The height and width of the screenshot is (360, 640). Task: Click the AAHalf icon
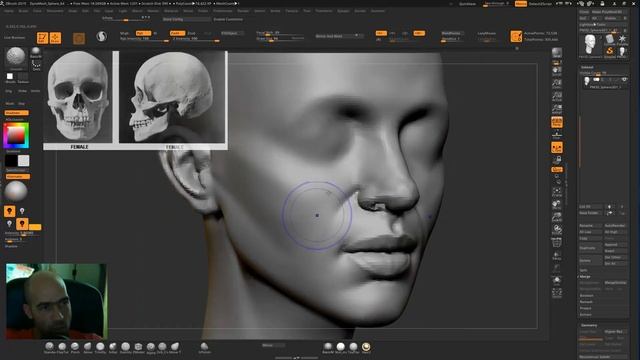coord(557,109)
